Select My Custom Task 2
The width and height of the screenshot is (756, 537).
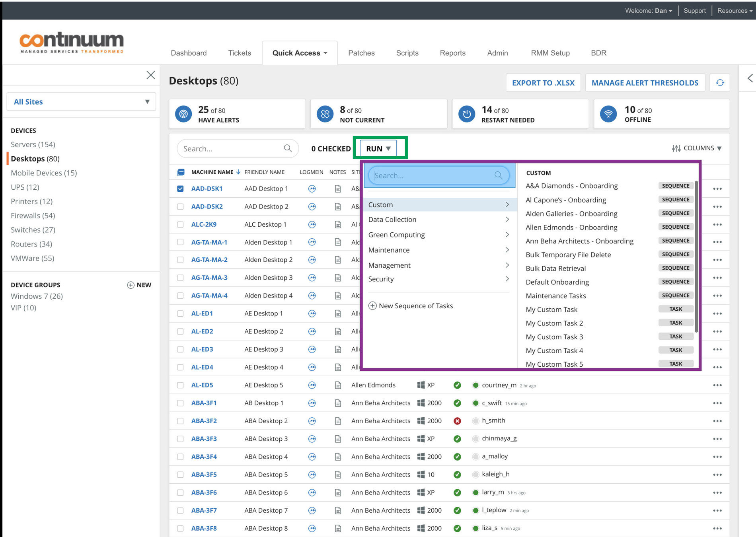(x=554, y=323)
